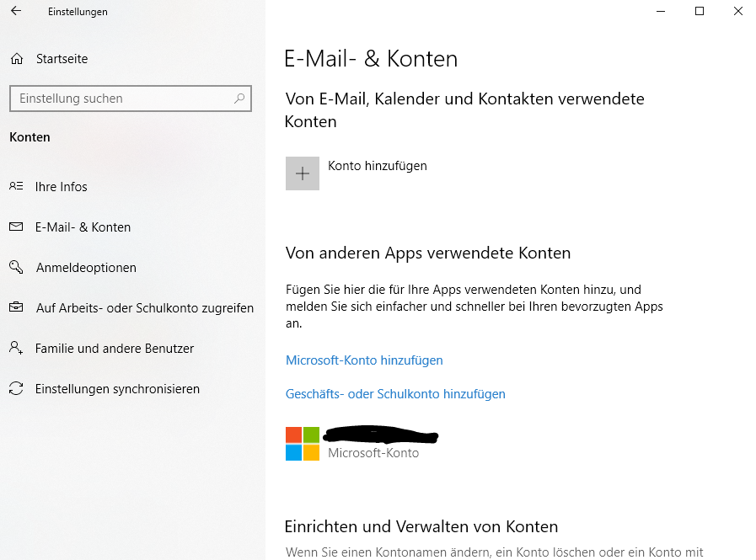The width and height of the screenshot is (756, 560).
Task: Click the Startseite home icon
Action: point(16,59)
